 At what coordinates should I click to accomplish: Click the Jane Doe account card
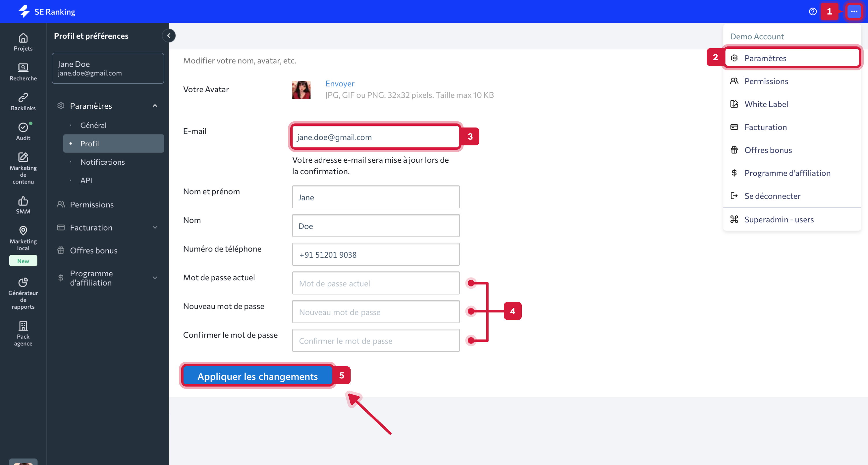(108, 68)
